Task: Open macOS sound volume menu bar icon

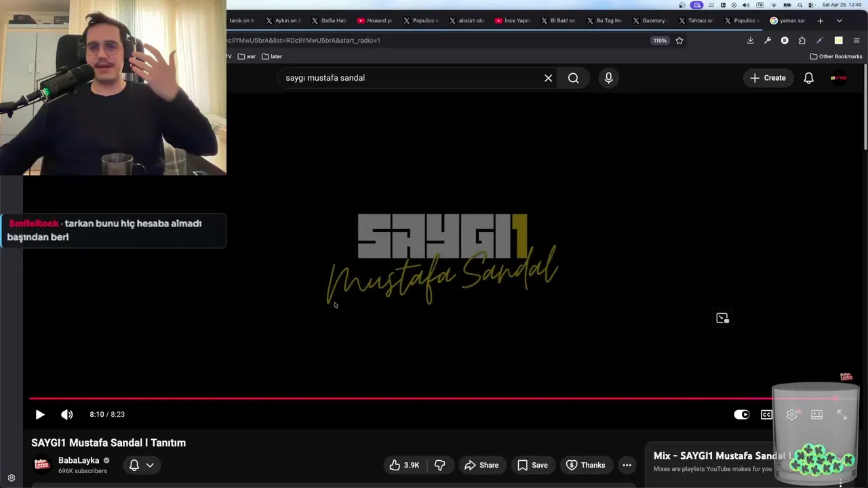Action: [x=746, y=5]
